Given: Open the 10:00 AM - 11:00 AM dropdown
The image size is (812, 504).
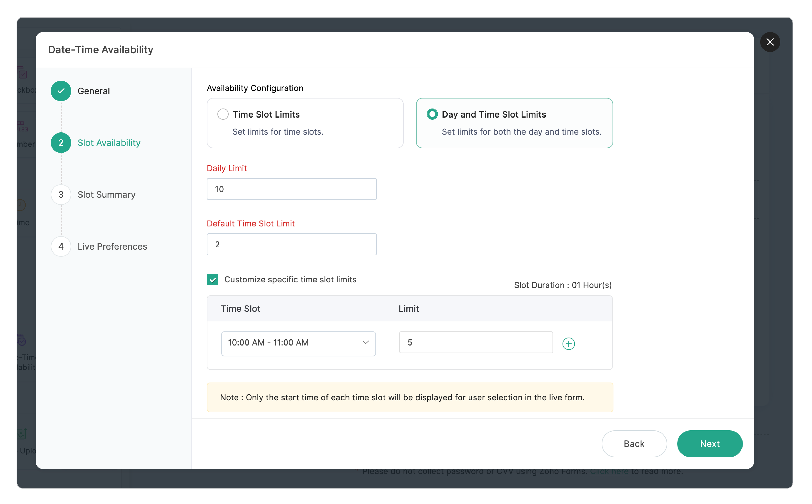Looking at the screenshot, I should click(298, 343).
